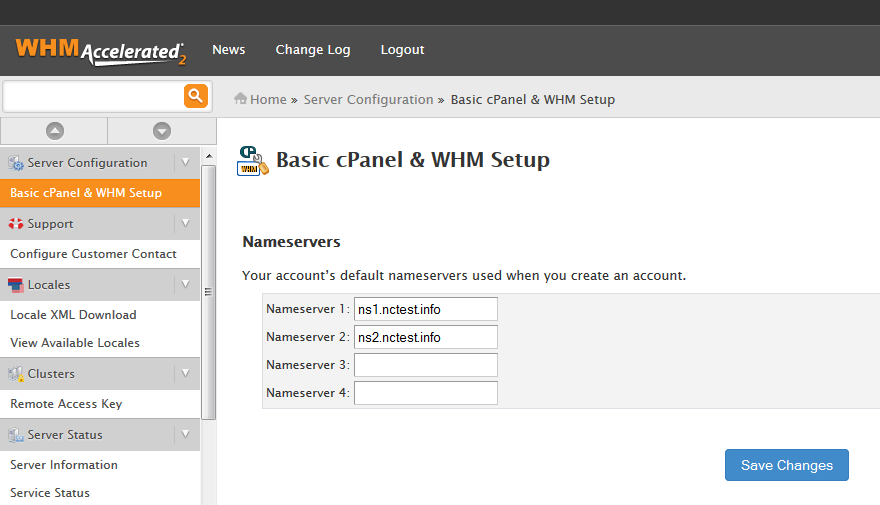The height and width of the screenshot is (505, 880).
Task: Click the Locales section header label
Action: 49,285
